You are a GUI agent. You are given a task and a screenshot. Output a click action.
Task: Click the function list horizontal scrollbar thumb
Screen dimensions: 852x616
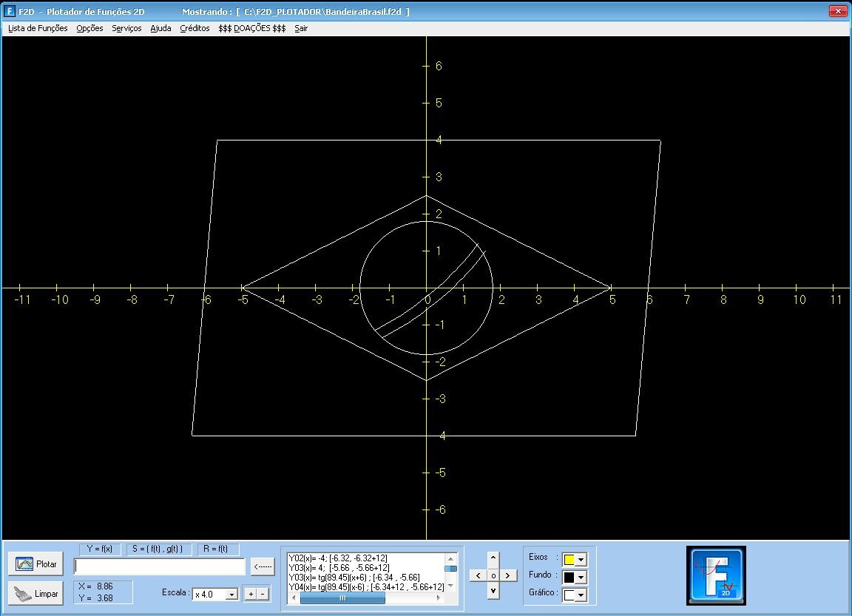click(x=342, y=598)
